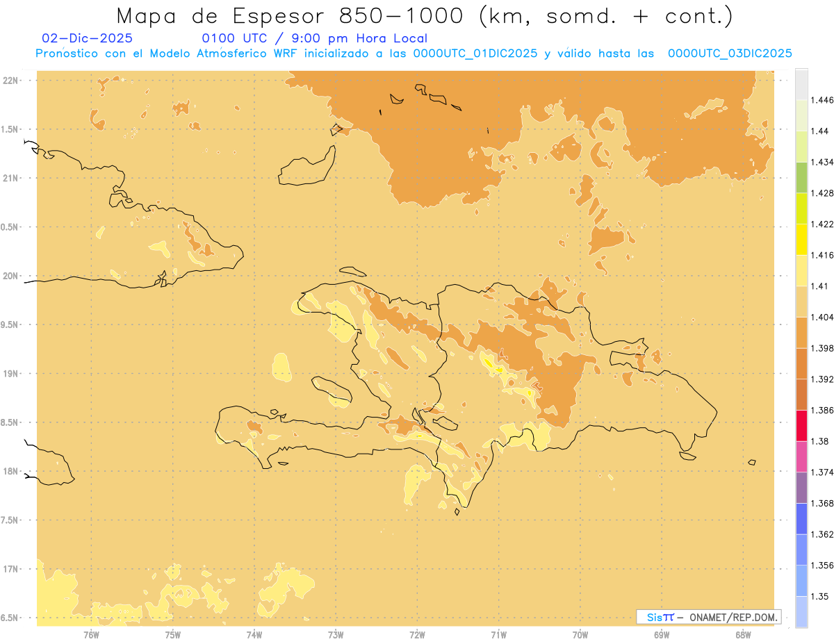Viewport: 834px width, 644px height.
Task: Select the bright yellow swatch above 1.416
Action: [x=801, y=239]
